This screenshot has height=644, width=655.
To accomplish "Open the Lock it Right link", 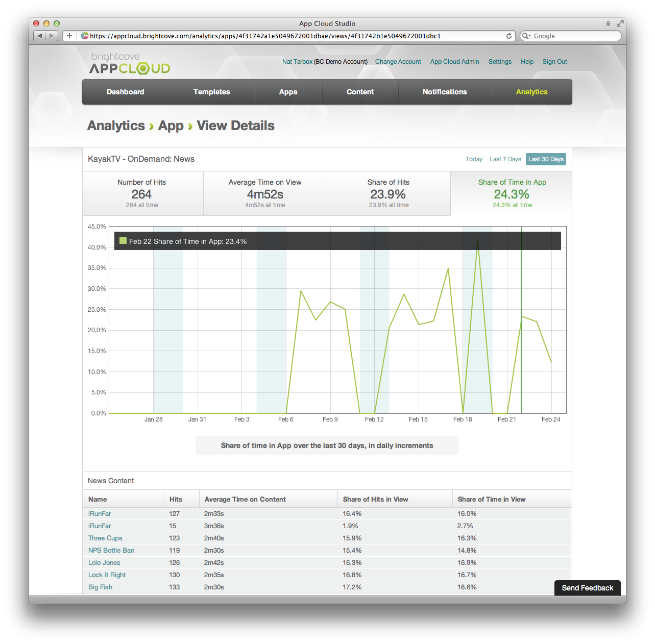I will pyautogui.click(x=107, y=575).
